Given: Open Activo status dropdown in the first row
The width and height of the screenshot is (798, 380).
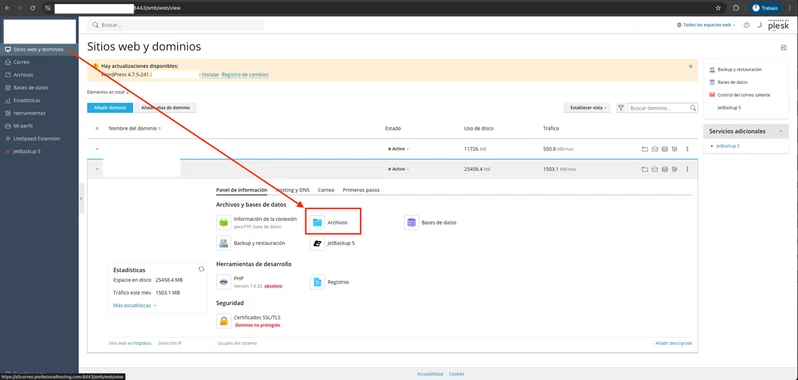Looking at the screenshot, I should point(398,149).
